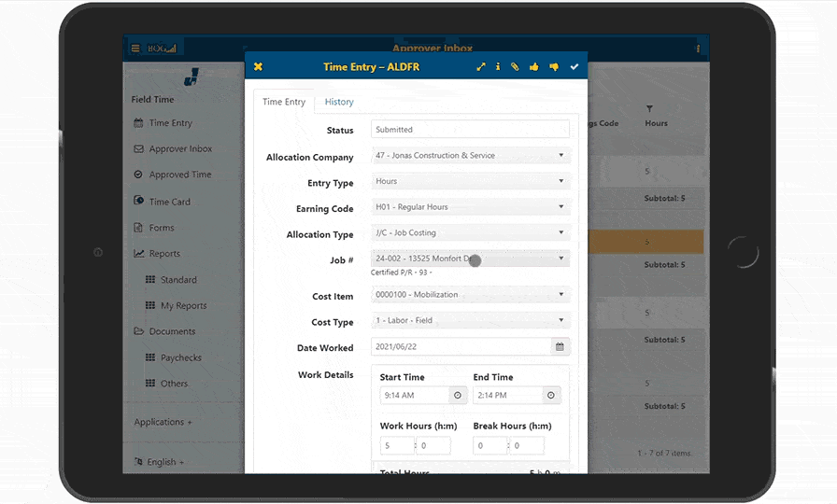Confirm the entry with checkmark icon
The height and width of the screenshot is (504, 837).
tap(575, 66)
